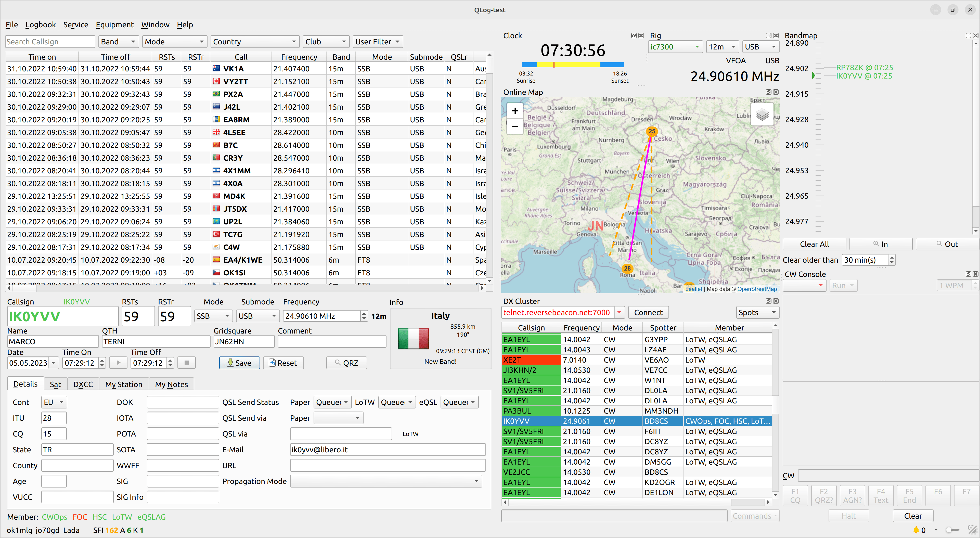Switch to the My Station tab

pos(124,384)
